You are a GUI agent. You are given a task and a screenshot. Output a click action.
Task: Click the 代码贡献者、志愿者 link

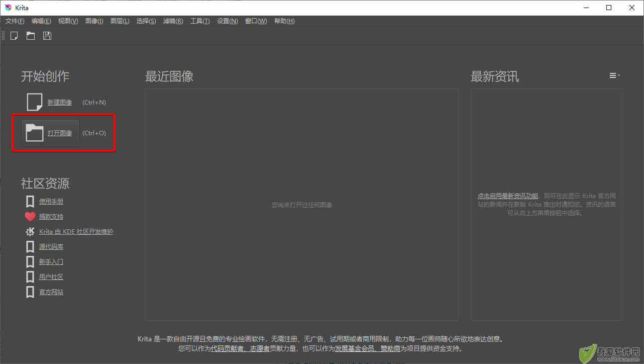(240, 348)
